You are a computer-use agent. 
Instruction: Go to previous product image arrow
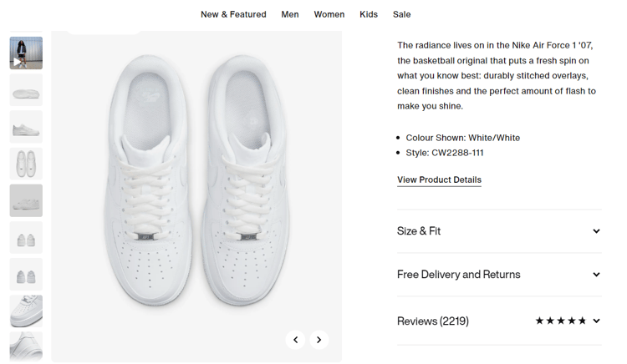tap(295, 340)
